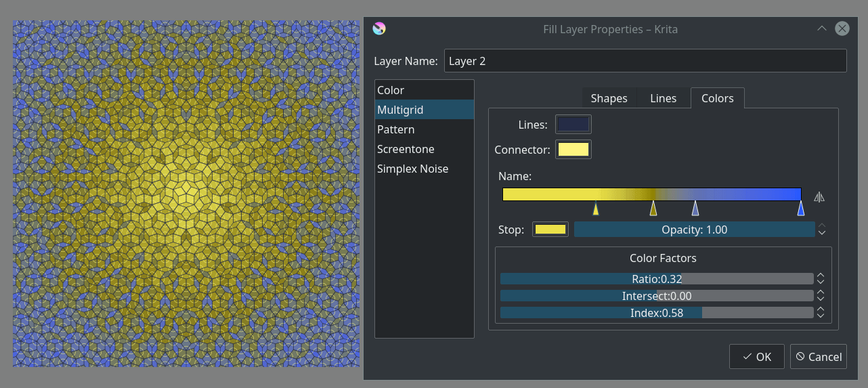Adjust the Opacity stepper arrows
The height and width of the screenshot is (388, 868).
822,230
